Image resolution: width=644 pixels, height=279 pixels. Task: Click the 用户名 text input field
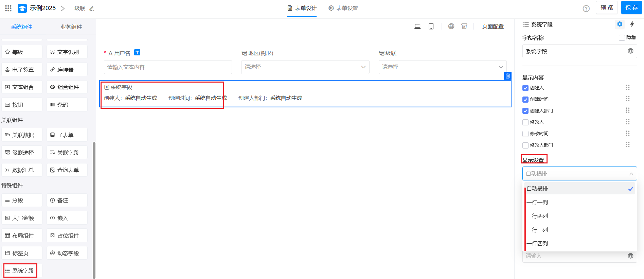[x=168, y=67]
